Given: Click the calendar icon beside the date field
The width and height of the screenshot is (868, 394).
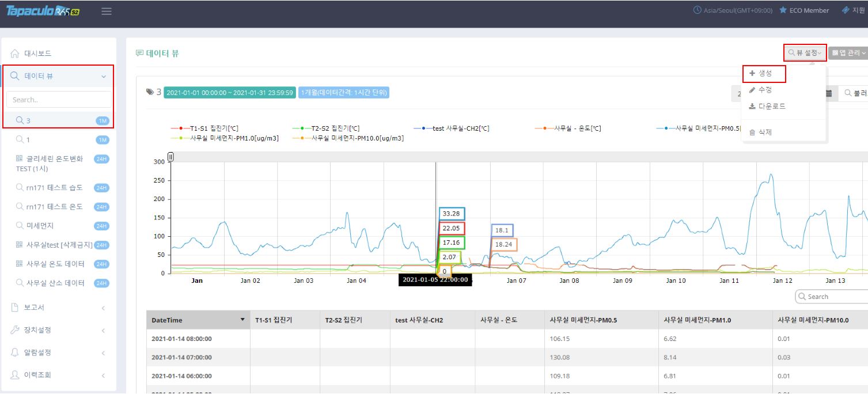Looking at the screenshot, I should (828, 93).
